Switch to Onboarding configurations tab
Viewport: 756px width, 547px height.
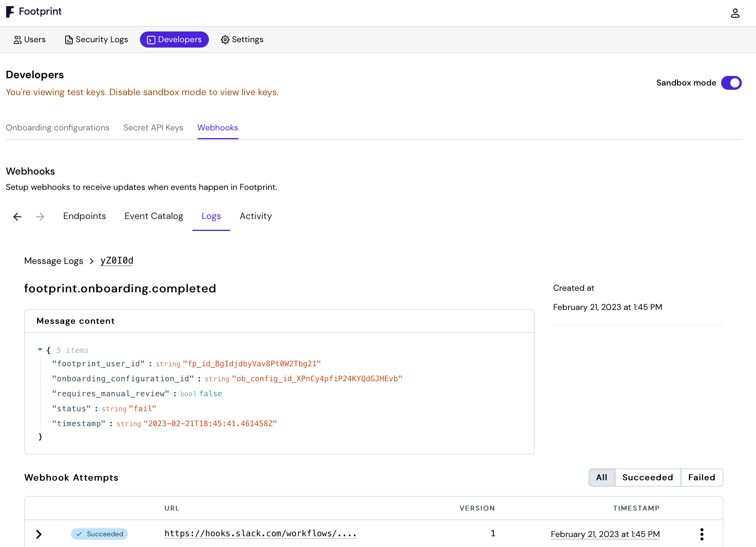point(58,128)
